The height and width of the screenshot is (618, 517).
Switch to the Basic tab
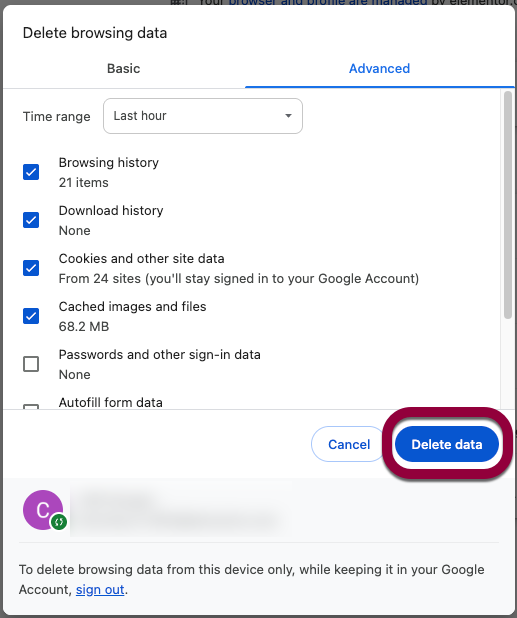click(124, 69)
